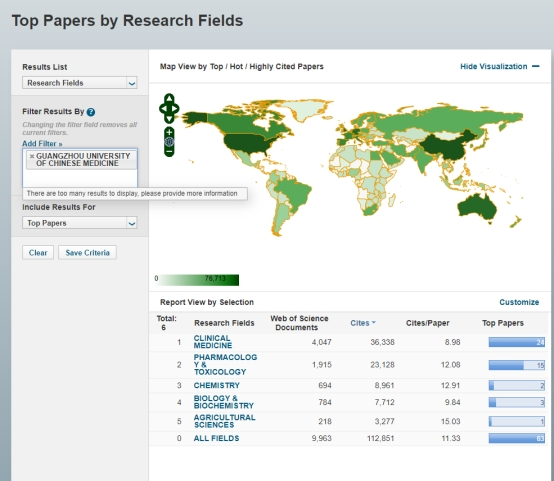Pan the map left with the arrow control
554x481 pixels.
tap(163, 109)
